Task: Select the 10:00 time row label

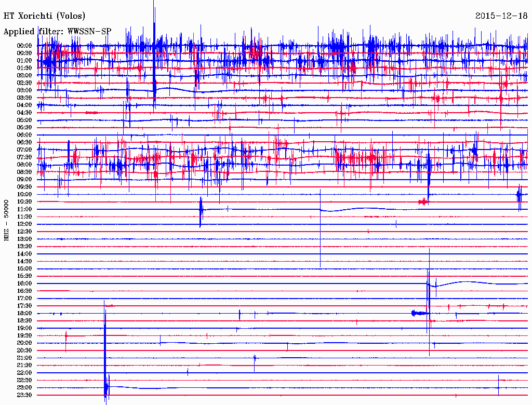Action: click(x=24, y=194)
